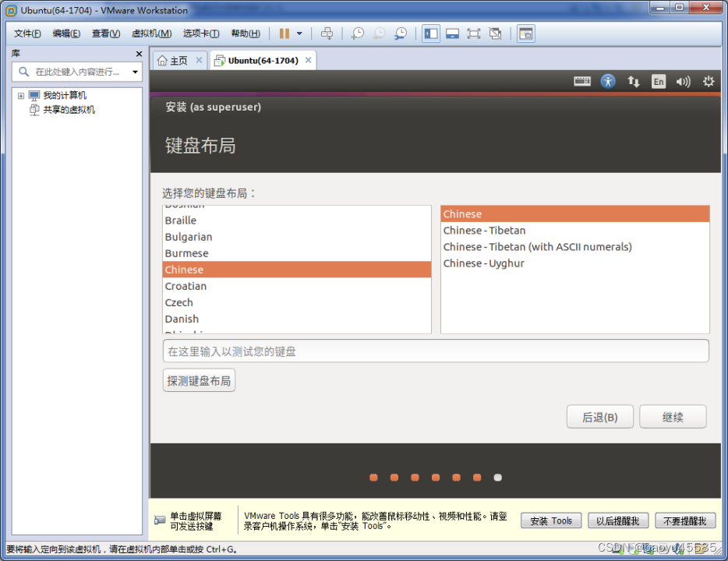The height and width of the screenshot is (561, 728).
Task: Click the Ubuntu network arrows indicator
Action: click(633, 82)
